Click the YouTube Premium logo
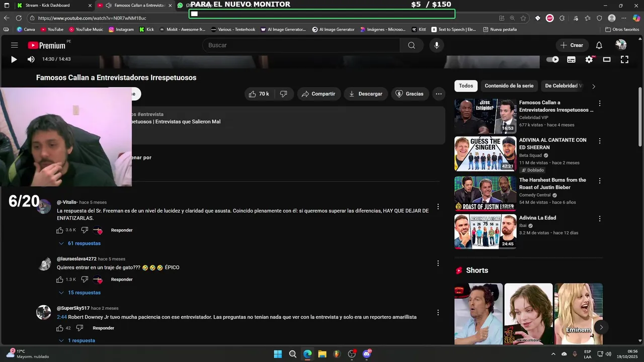The height and width of the screenshot is (362, 644). tap(46, 45)
